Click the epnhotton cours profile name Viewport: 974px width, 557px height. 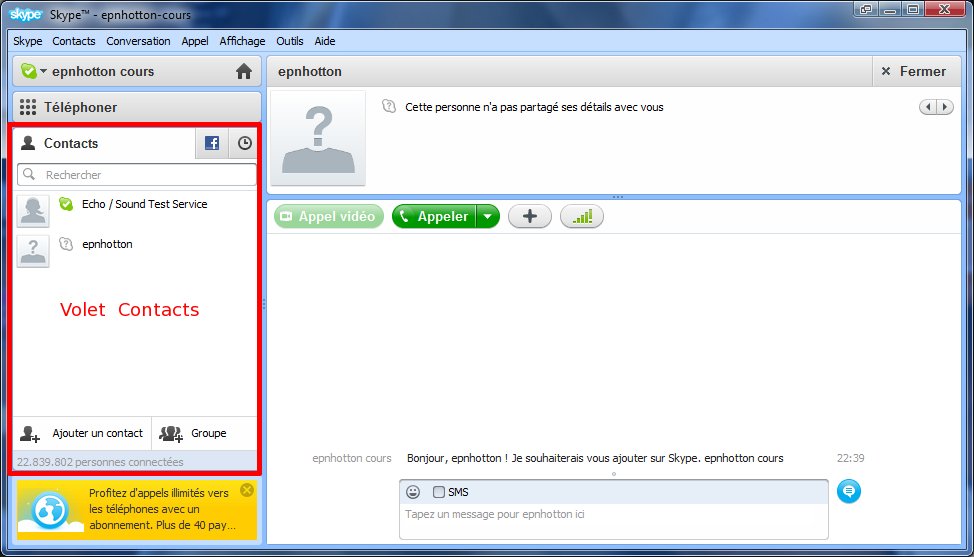[103, 71]
